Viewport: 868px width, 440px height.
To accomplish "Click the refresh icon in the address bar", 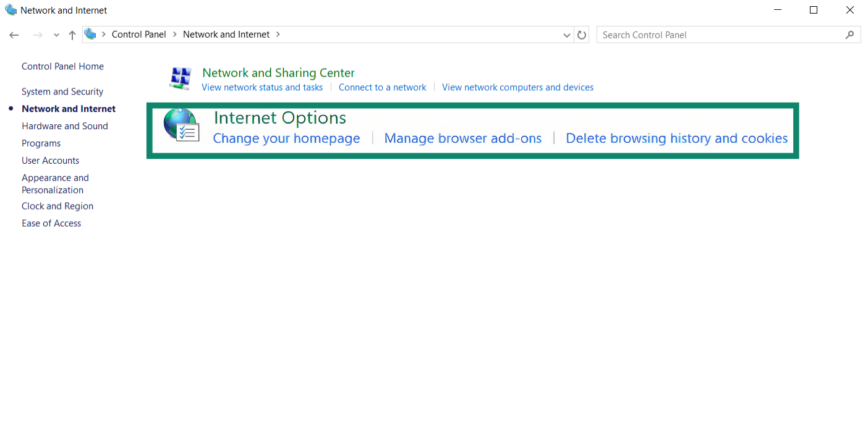I will [581, 35].
